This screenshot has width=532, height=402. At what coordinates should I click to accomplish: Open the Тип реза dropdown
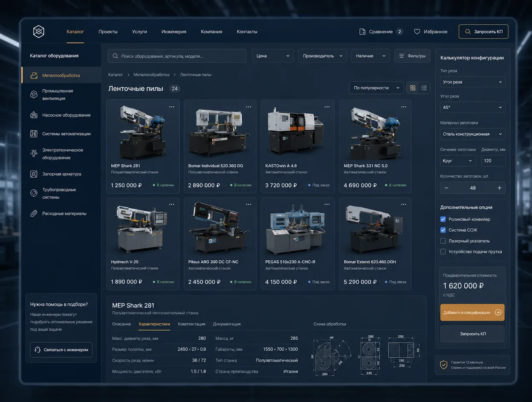[x=473, y=82]
